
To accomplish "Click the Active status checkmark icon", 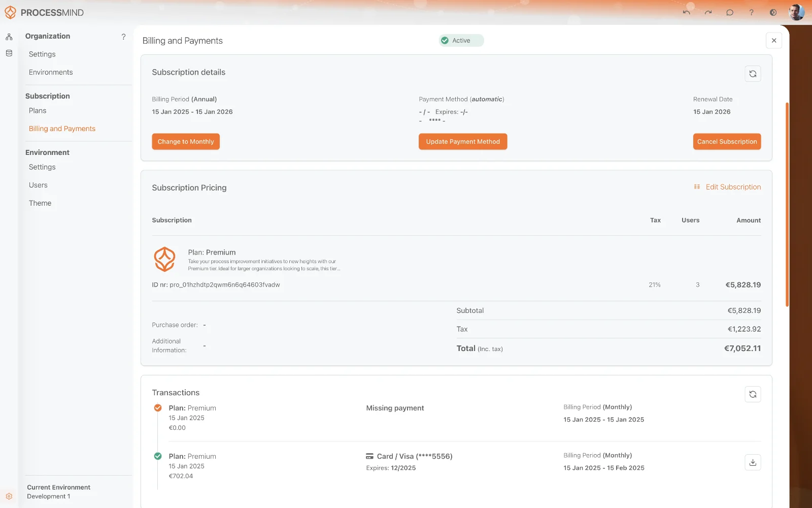I will [445, 41].
